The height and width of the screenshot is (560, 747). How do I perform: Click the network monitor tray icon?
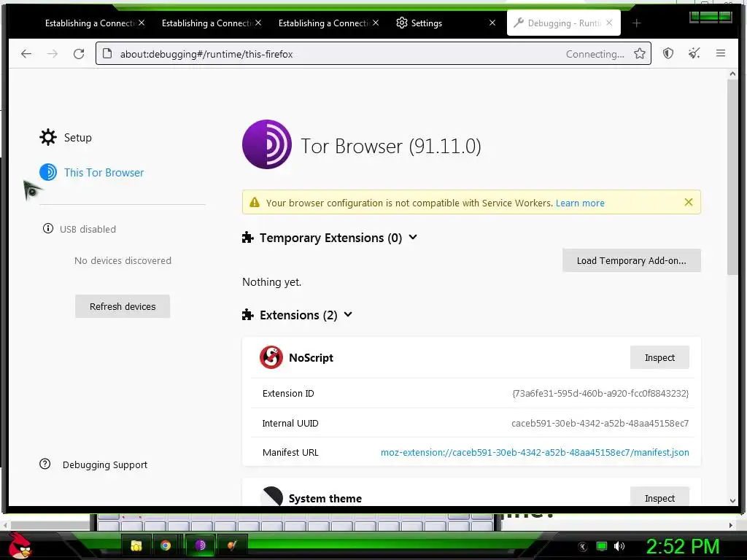(x=602, y=546)
